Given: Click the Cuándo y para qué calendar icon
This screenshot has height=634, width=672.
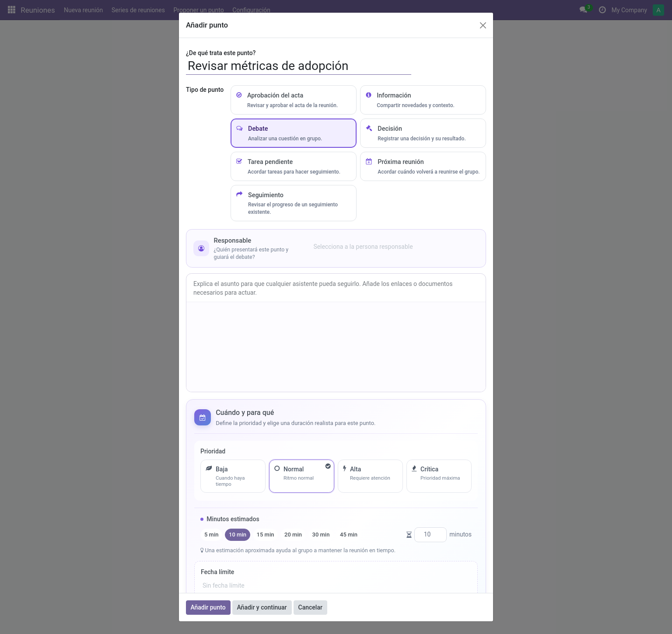Looking at the screenshot, I should click(x=203, y=418).
